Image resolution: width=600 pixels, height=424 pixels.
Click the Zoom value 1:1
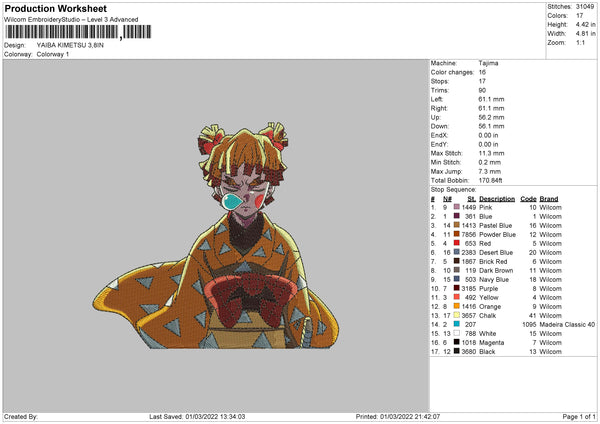[580, 42]
